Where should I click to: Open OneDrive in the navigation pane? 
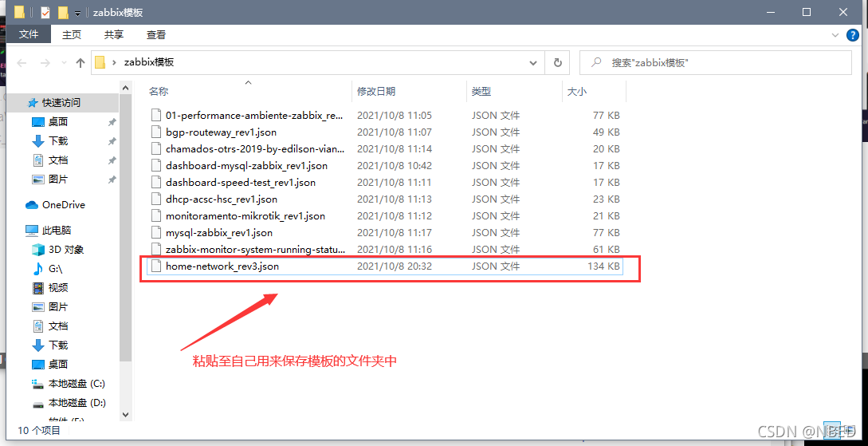click(x=64, y=204)
